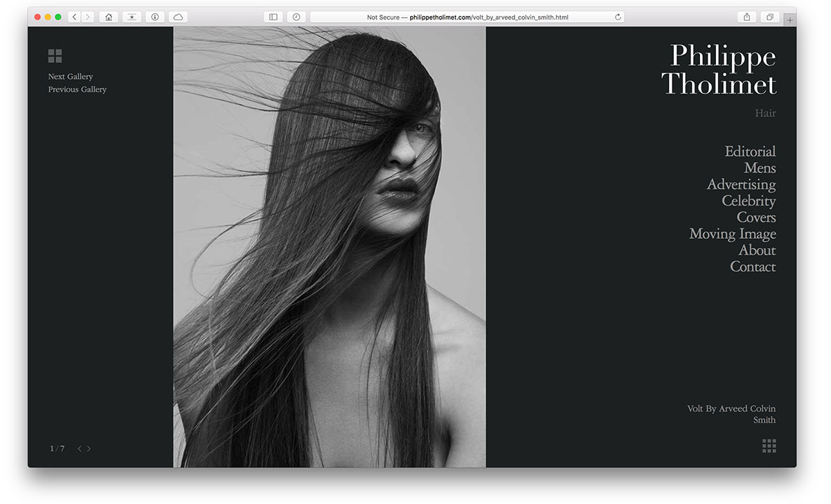Open the Editorial section
The width and height of the screenshot is (831, 504).
(x=750, y=152)
